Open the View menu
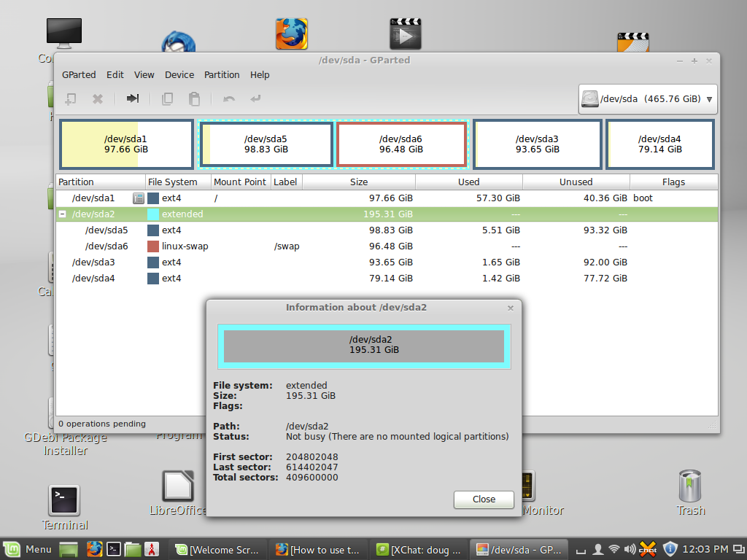 pyautogui.click(x=144, y=75)
